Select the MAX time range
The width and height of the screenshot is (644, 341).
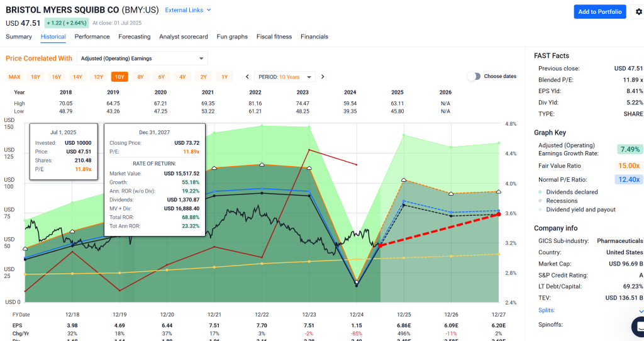[14, 77]
